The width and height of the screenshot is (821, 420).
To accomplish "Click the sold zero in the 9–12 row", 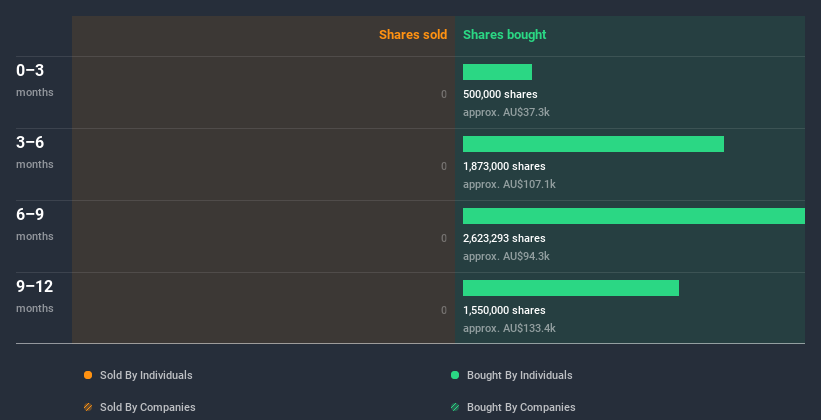I will (444, 310).
